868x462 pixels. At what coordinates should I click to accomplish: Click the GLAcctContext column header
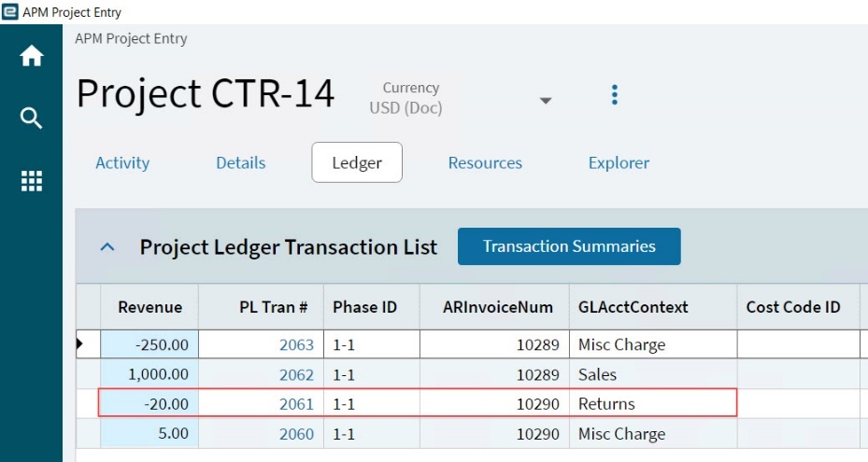tap(653, 307)
